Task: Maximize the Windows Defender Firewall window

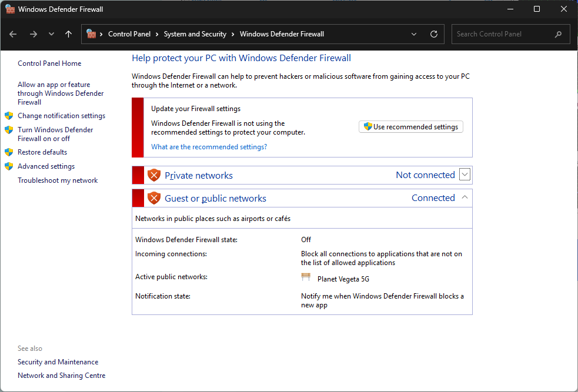Action: (537, 9)
